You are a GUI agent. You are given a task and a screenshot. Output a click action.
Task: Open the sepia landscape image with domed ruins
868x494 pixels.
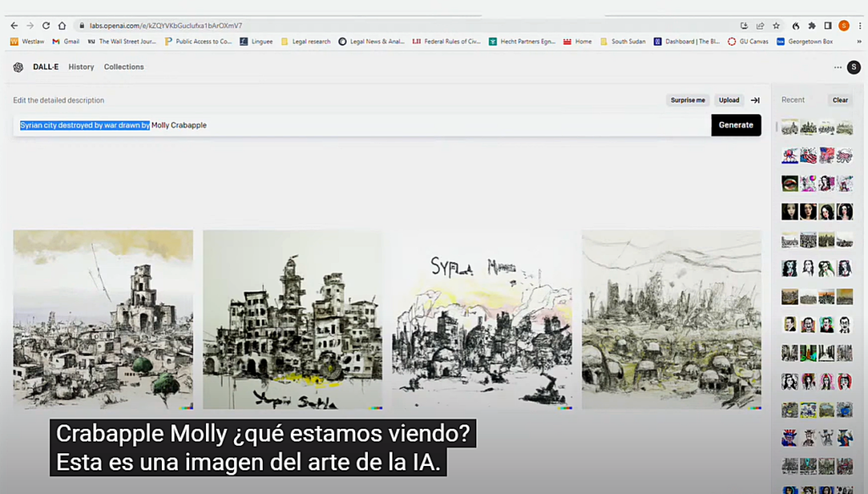[x=671, y=319]
